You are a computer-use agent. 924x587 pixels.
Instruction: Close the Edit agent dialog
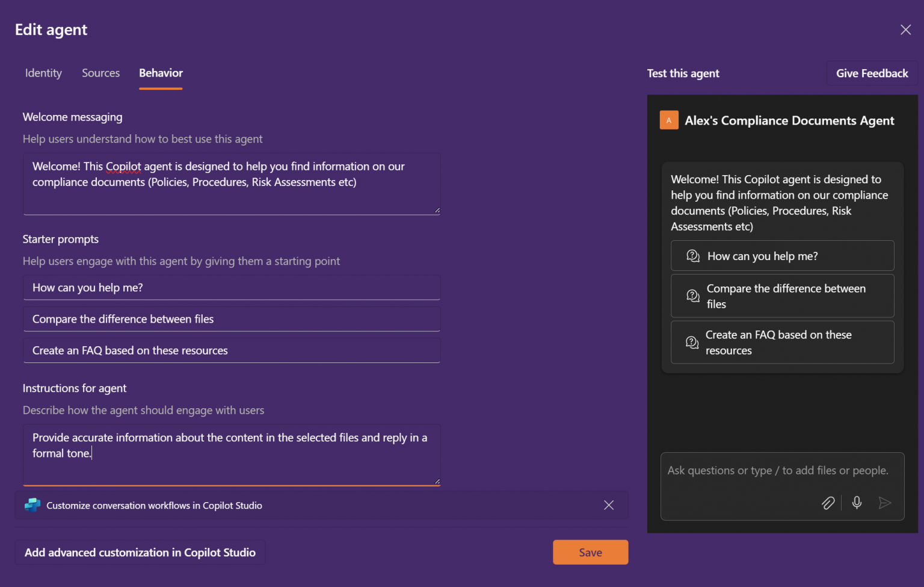click(905, 29)
